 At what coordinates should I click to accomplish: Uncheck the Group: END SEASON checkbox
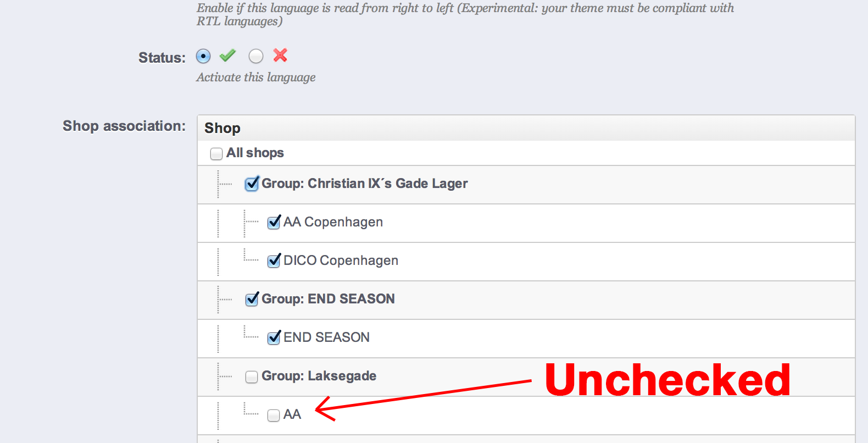pos(252,300)
